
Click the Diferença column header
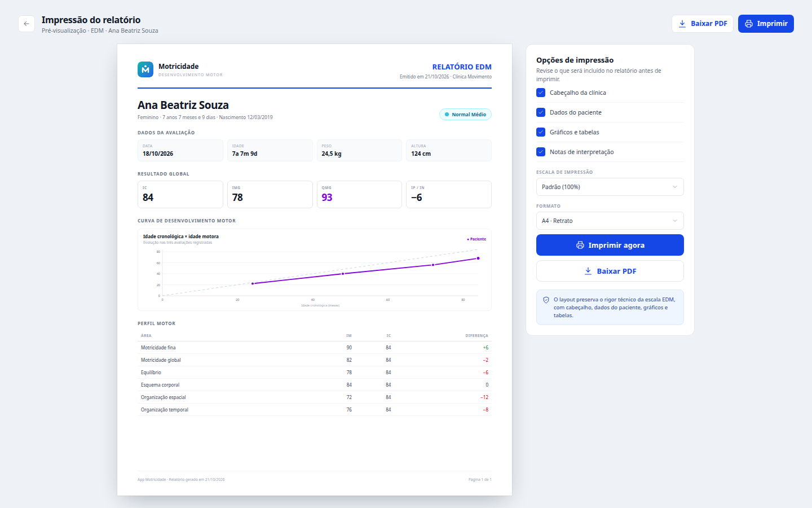[x=476, y=336]
